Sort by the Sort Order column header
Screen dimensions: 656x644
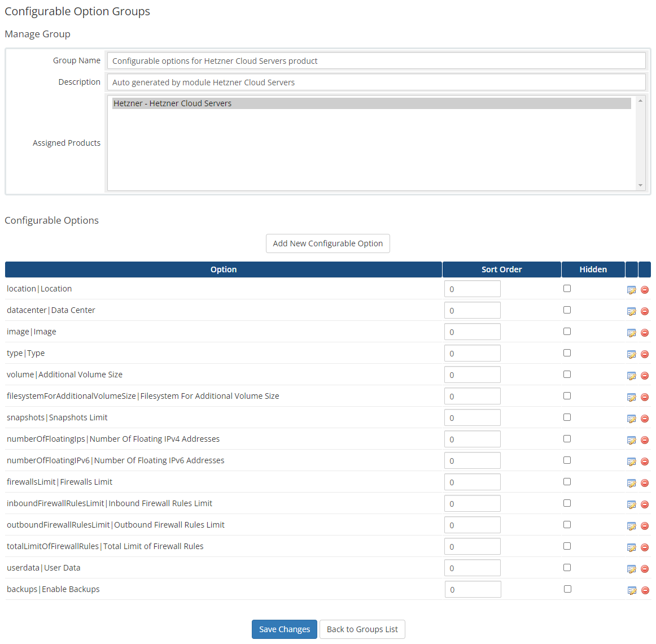coord(501,269)
